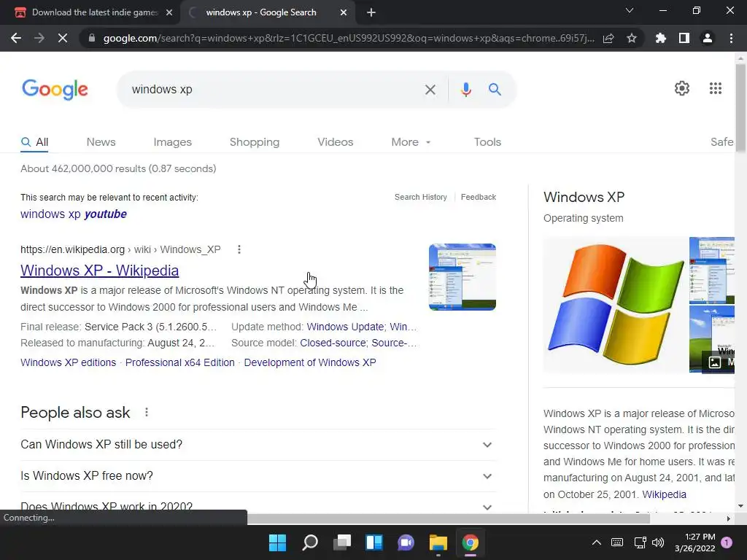
Task: Open Development of Windows XP link
Action: tap(310, 362)
